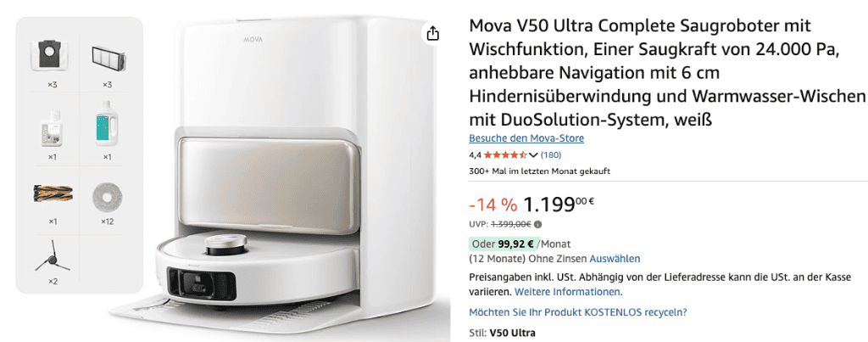Open the UVP price info icon
868x342 pixels.
pyautogui.click(x=537, y=225)
